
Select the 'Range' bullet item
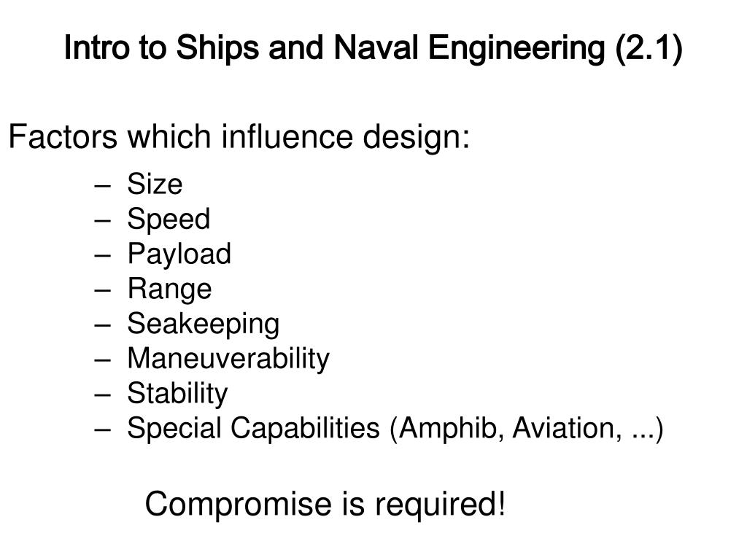169,289
